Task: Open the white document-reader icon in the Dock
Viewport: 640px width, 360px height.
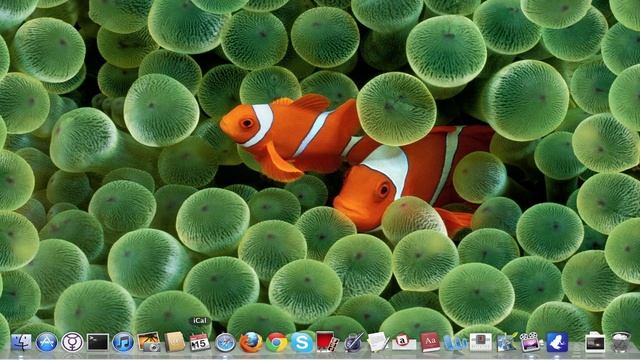Action: pos(480,342)
